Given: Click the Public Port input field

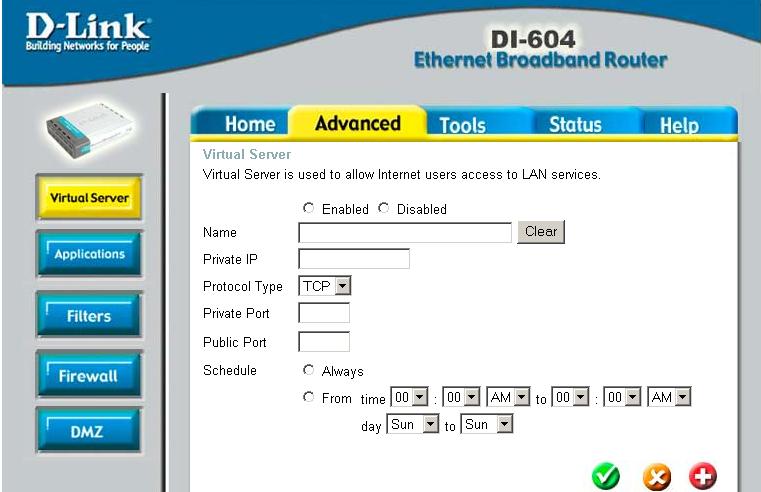Looking at the screenshot, I should [x=324, y=342].
